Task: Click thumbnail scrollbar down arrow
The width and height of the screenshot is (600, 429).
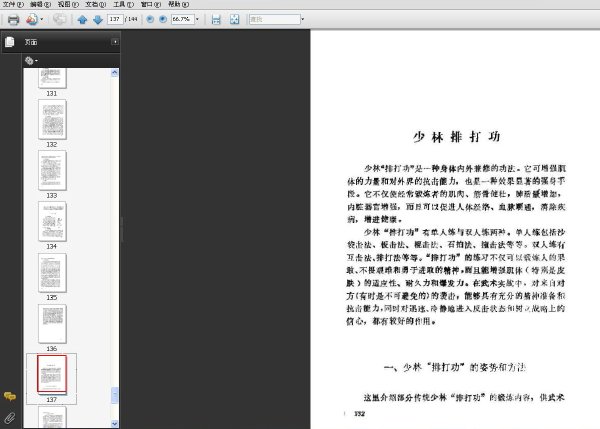Action: 114,423
